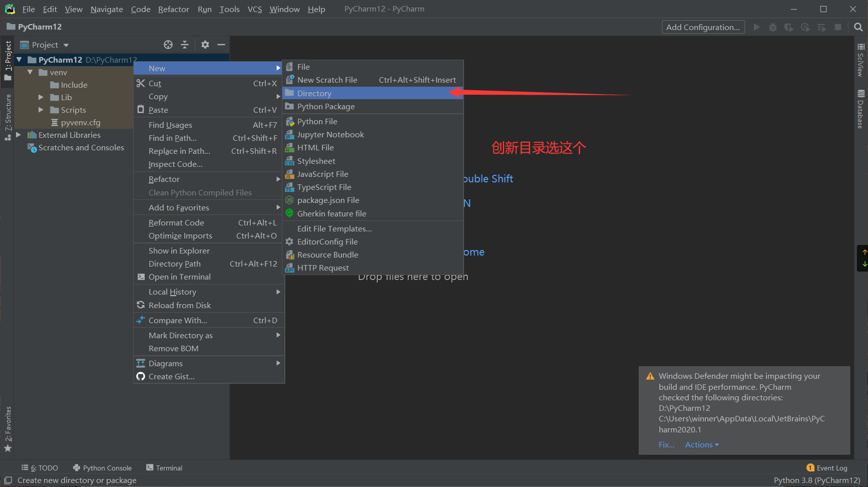Choose Resource Bundle entry
The width and height of the screenshot is (868, 487).
coord(372,255)
